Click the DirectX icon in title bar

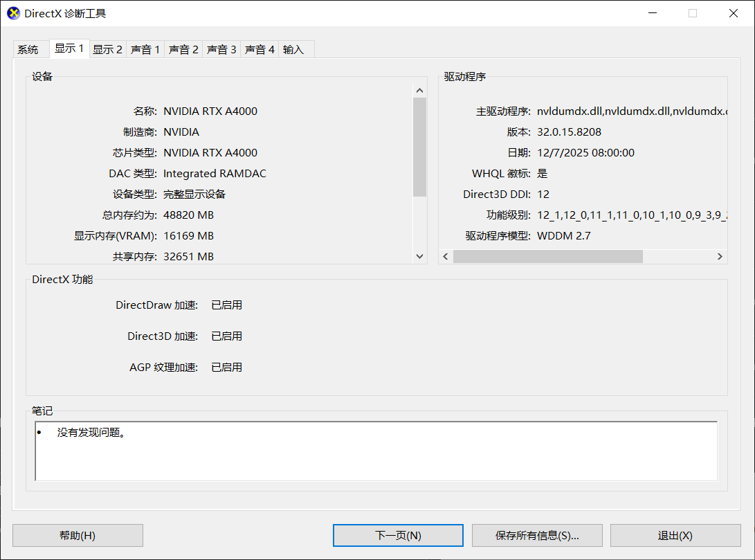click(x=13, y=13)
